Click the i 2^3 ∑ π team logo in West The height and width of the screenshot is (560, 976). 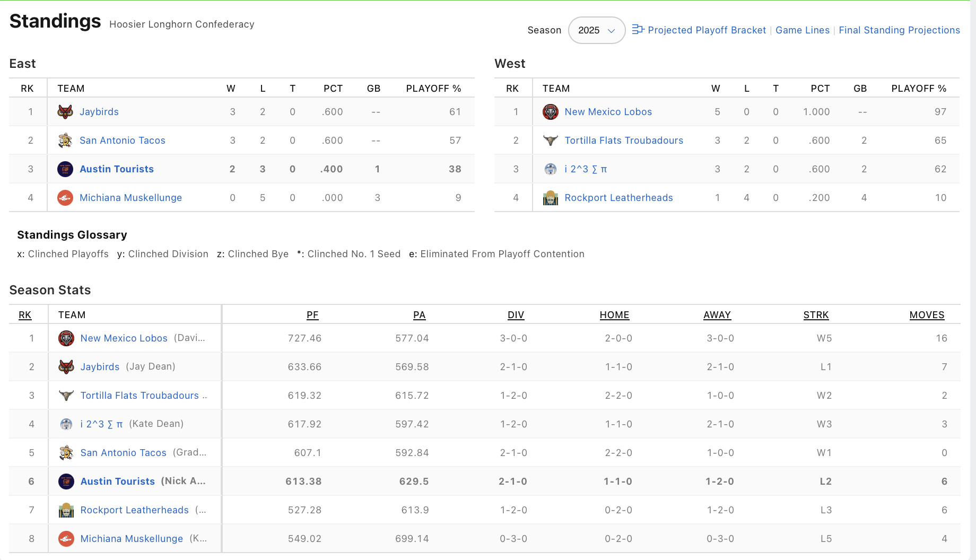pos(551,169)
